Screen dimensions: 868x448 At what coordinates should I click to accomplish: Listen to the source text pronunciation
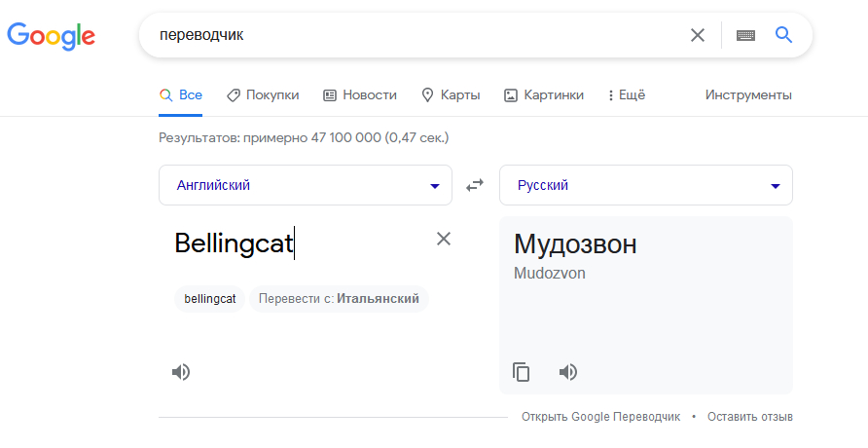point(181,372)
